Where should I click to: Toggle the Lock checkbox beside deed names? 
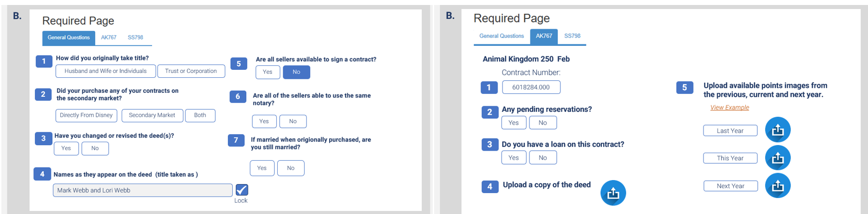pos(242,190)
